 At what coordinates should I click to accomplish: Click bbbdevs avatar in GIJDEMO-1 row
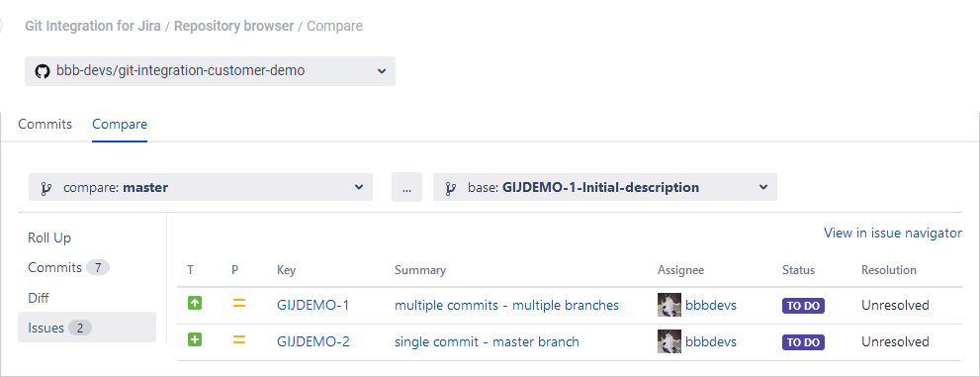coord(669,305)
